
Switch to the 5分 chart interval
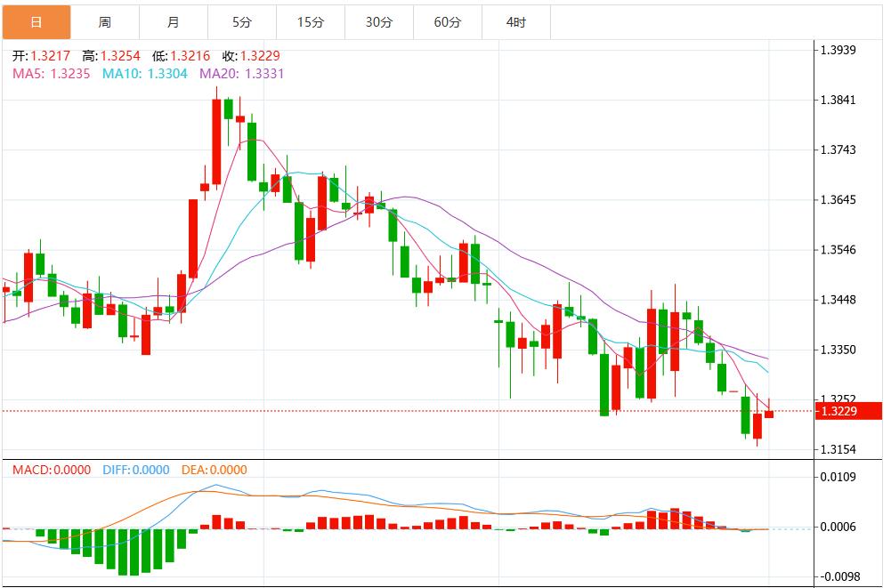pos(242,22)
